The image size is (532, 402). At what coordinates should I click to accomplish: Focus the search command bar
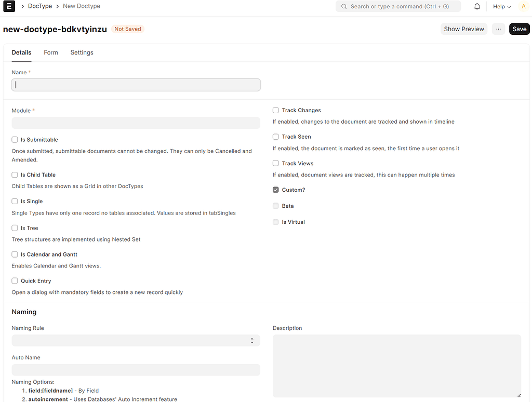(398, 6)
